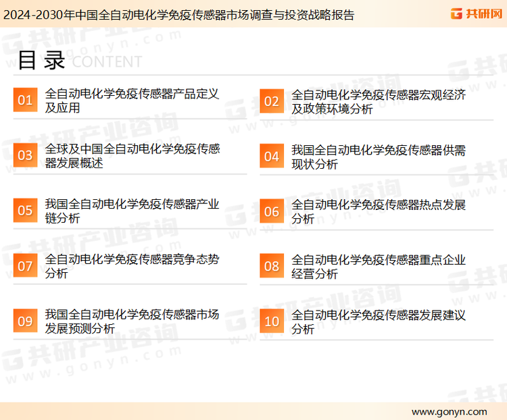Click the report title in the header
The image size is (507, 420).
(x=179, y=15)
